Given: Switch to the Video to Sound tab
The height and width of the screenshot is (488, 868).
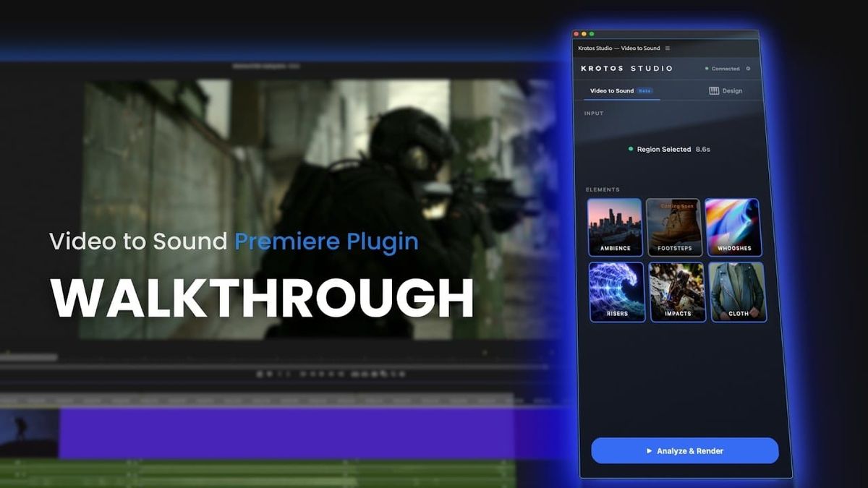Looking at the screenshot, I should (x=621, y=91).
